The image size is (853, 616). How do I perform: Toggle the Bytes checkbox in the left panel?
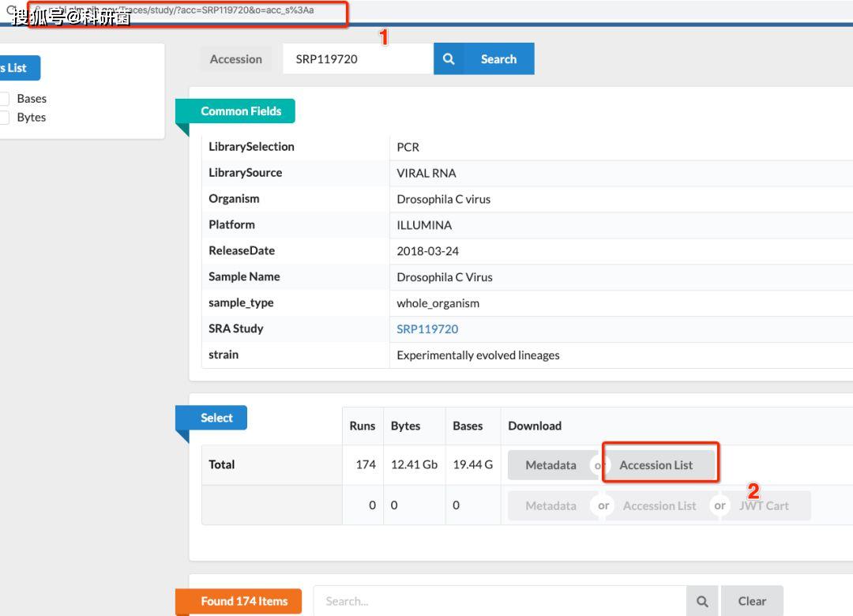pyautogui.click(x=5, y=118)
